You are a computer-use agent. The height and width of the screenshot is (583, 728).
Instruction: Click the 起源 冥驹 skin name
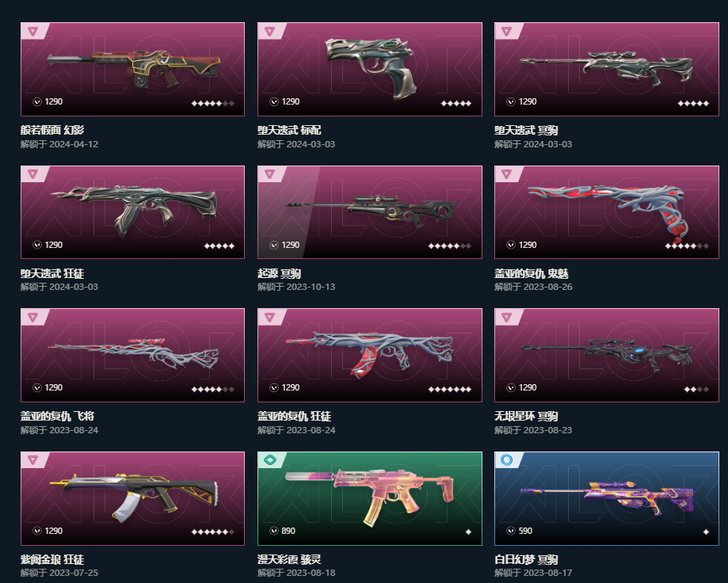279,273
